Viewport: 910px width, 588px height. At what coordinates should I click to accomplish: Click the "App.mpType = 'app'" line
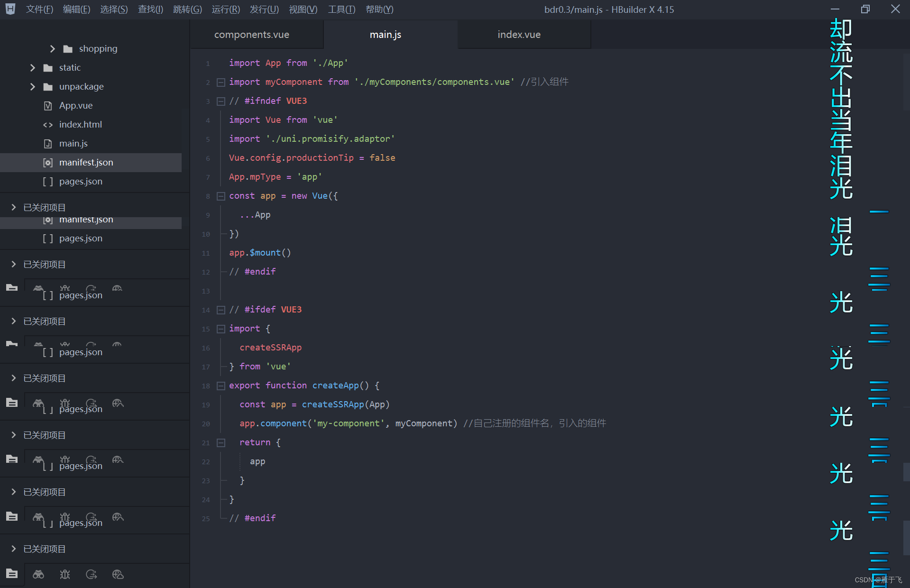point(276,177)
